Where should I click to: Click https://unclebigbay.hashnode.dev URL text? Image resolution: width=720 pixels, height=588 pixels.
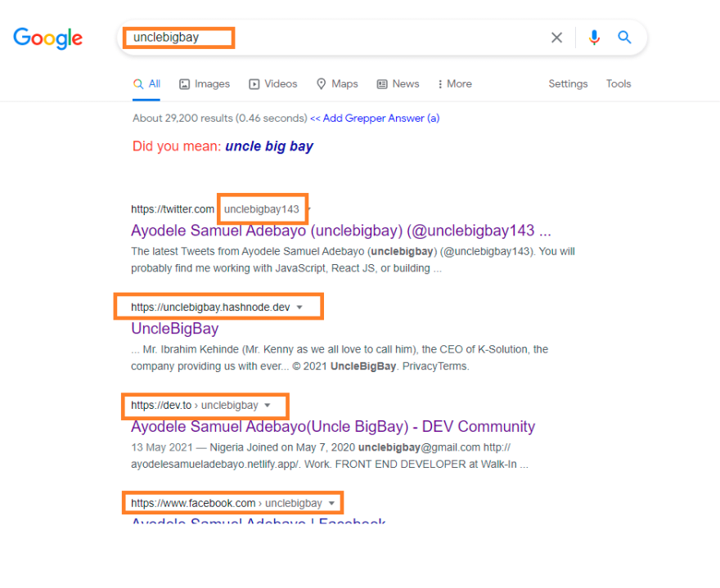[210, 307]
